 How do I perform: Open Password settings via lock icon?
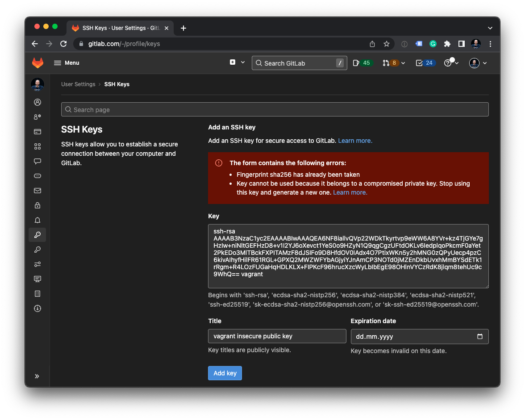(x=37, y=205)
